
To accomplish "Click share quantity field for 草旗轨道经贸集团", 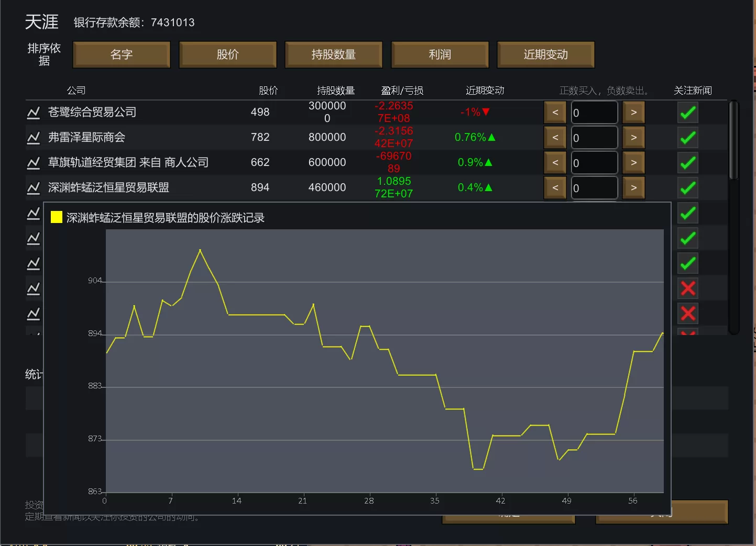I will click(595, 163).
